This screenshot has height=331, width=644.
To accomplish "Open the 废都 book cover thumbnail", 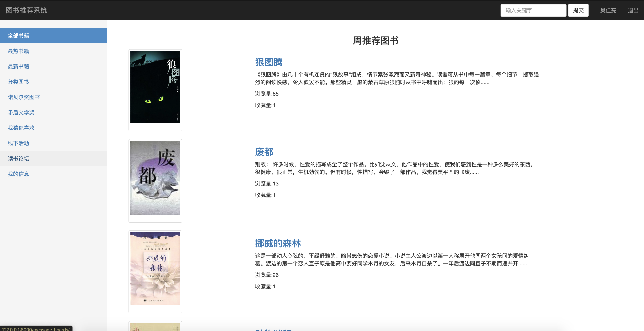I will [x=155, y=178].
